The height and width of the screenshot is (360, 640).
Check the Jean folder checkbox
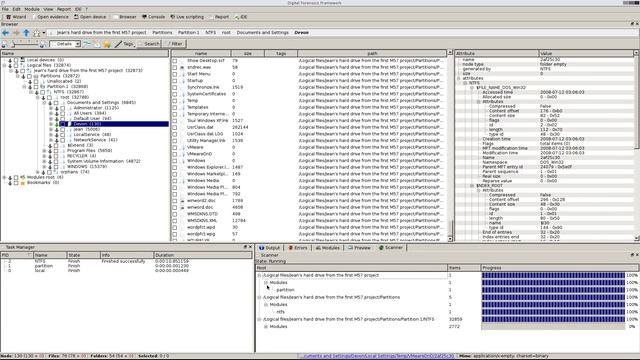(63, 129)
